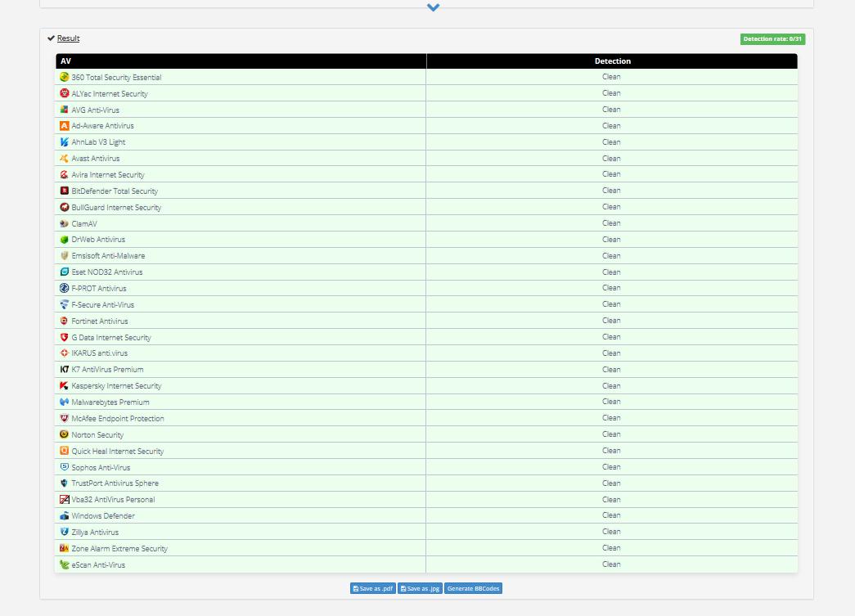Select the Clean result for eScan Anti-Virus
855x616 pixels.
point(611,564)
